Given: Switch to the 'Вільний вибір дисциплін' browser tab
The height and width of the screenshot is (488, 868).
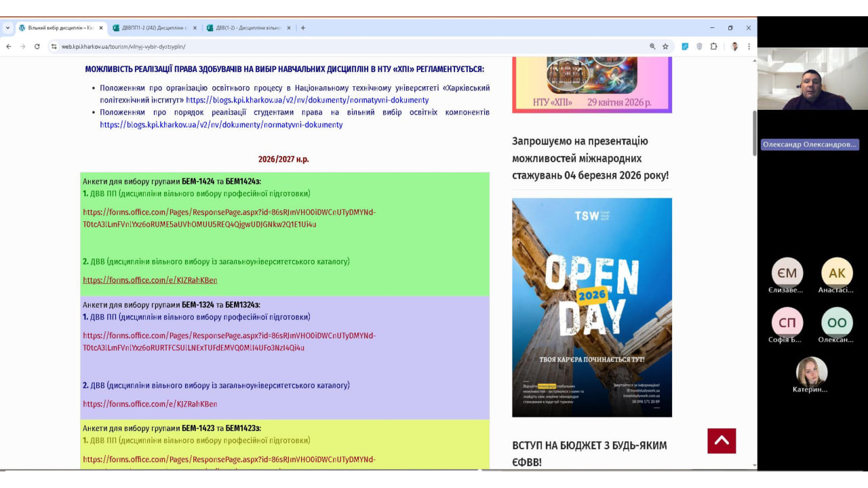Looking at the screenshot, I should click(x=60, y=28).
